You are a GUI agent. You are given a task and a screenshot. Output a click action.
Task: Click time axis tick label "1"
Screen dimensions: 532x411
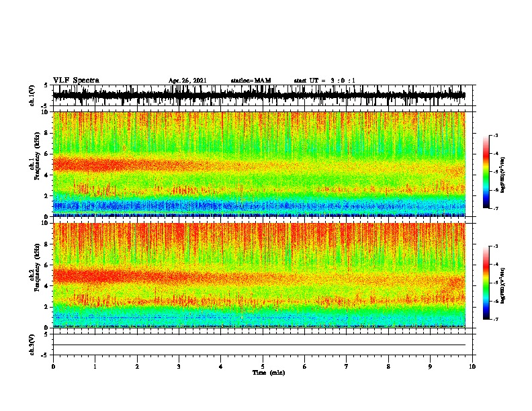pyautogui.click(x=95, y=367)
